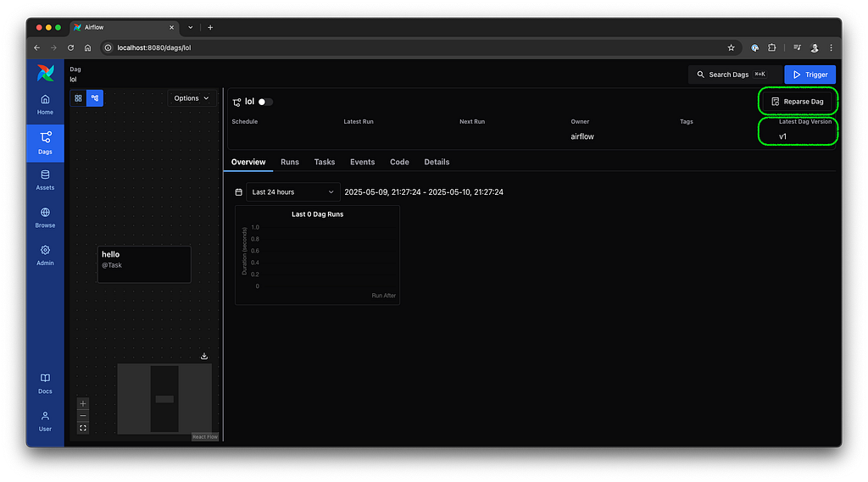This screenshot has height=482, width=868.
Task: Open the Admin menu in sidebar
Action: pyautogui.click(x=46, y=256)
